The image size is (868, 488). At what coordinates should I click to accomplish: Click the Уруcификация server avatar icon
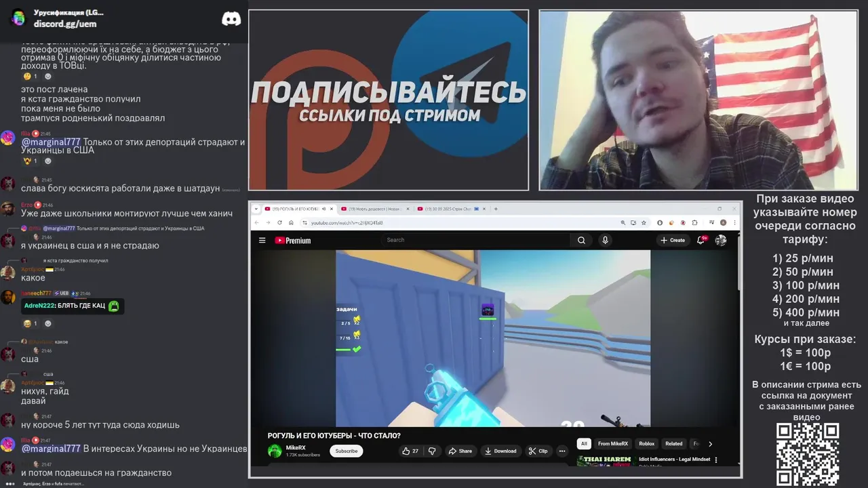click(x=18, y=18)
